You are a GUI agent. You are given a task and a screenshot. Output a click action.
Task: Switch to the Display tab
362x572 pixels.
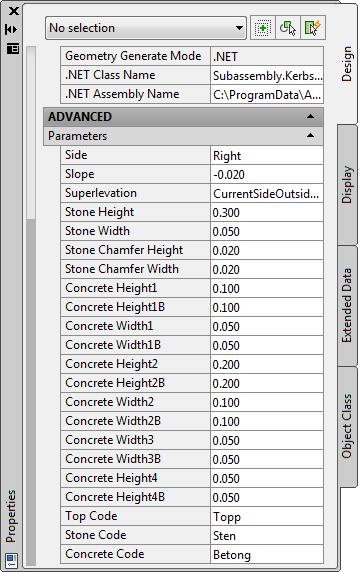(x=347, y=185)
